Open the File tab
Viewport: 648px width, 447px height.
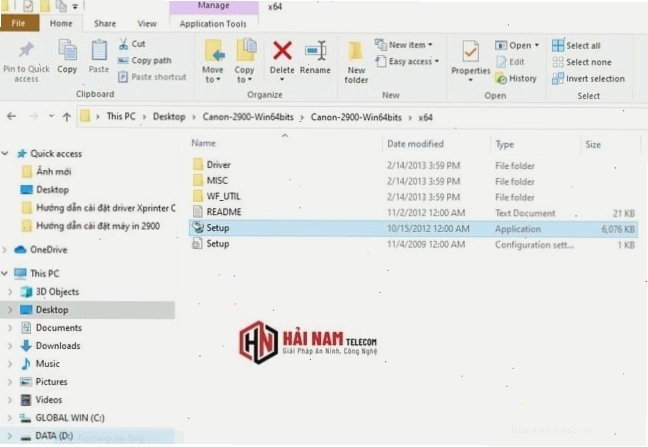(x=19, y=23)
